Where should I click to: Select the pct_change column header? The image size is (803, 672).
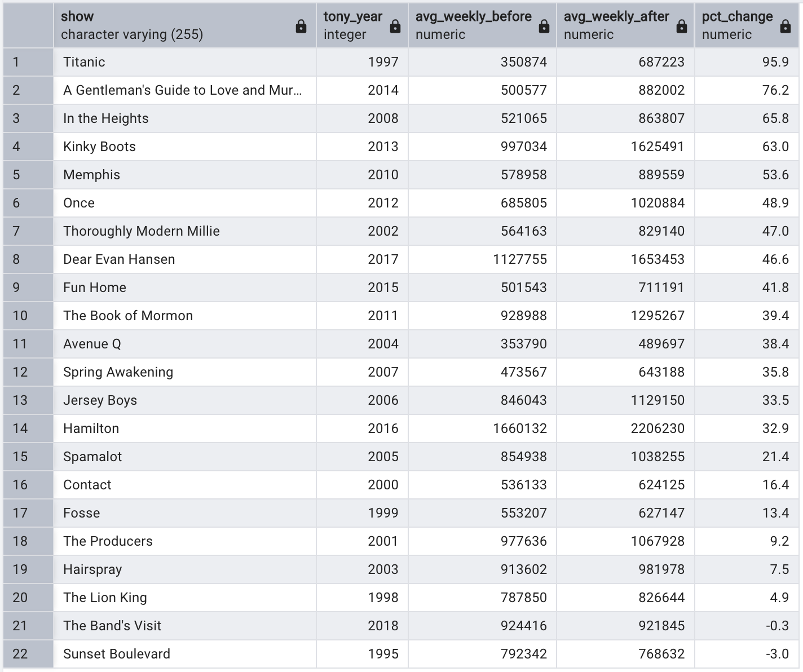pyautogui.click(x=733, y=25)
